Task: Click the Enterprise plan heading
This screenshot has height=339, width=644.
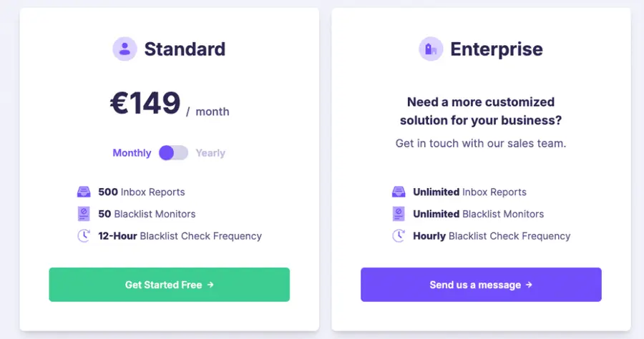Action: click(497, 49)
